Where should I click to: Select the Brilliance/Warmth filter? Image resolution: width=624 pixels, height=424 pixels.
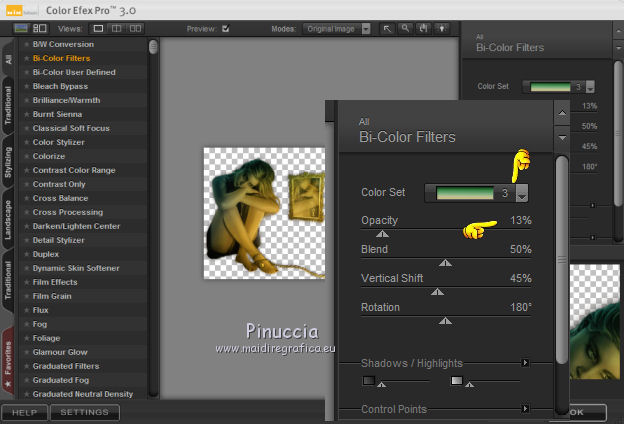pos(66,100)
